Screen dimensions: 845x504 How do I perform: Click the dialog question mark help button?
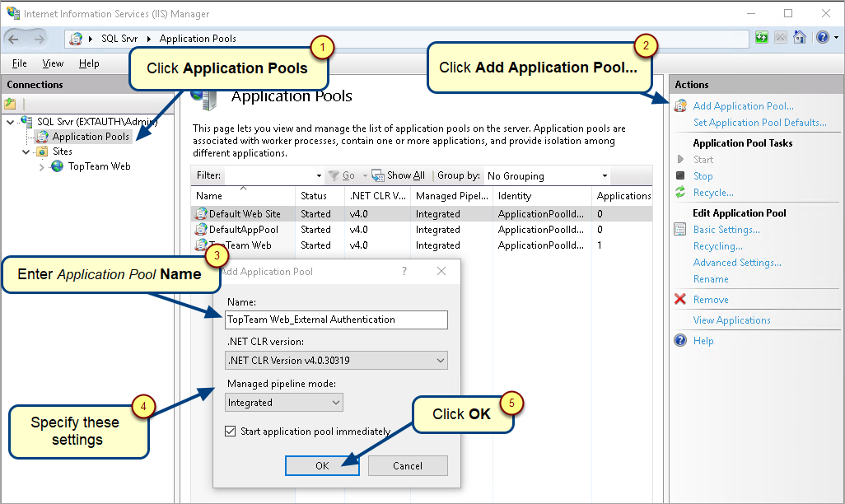pyautogui.click(x=404, y=271)
